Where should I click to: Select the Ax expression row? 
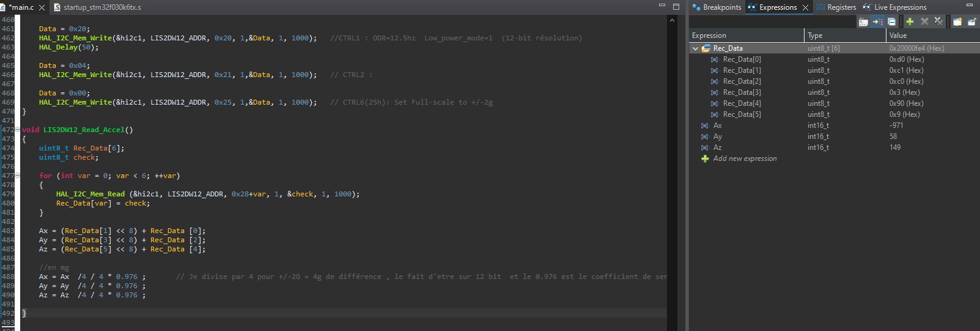coord(718,125)
